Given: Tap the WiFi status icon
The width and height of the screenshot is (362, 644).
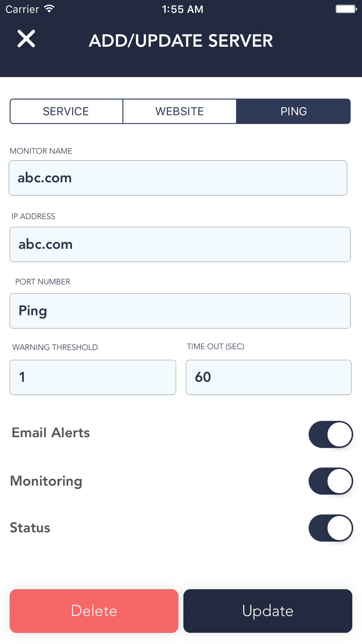Looking at the screenshot, I should tap(49, 9).
